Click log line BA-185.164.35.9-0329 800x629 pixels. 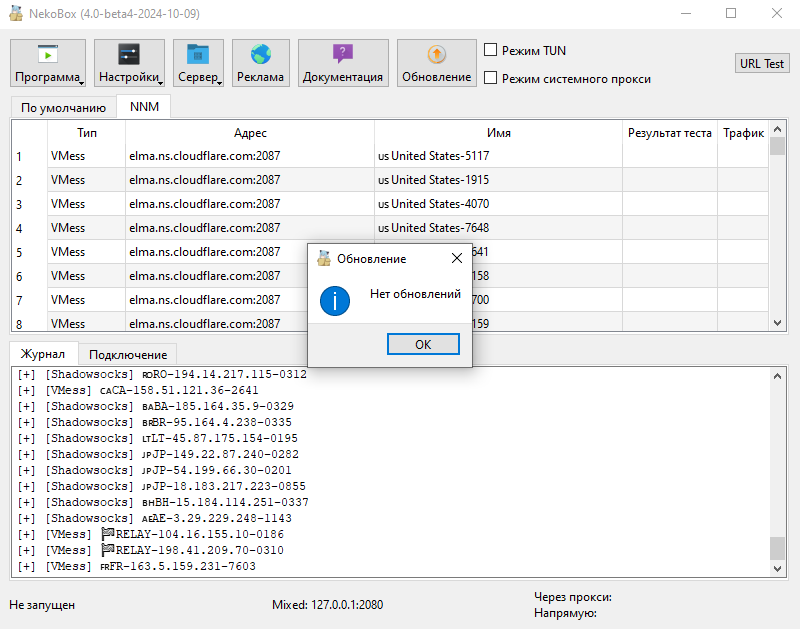(x=156, y=406)
